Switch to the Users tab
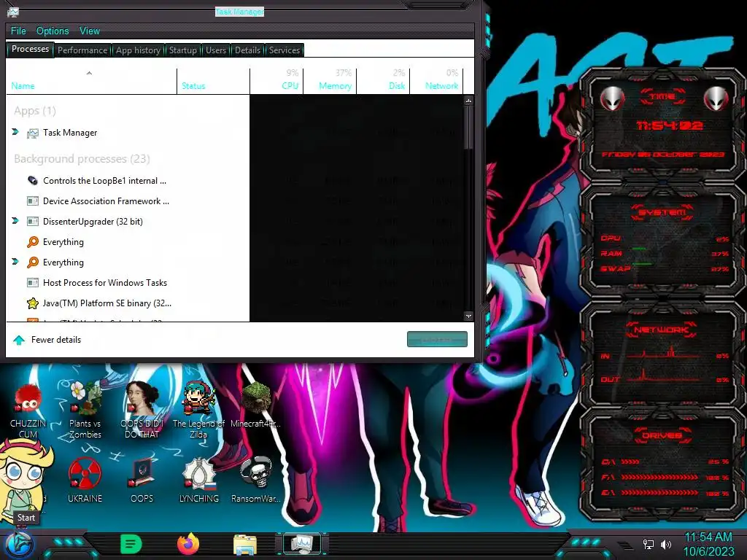 click(x=216, y=50)
